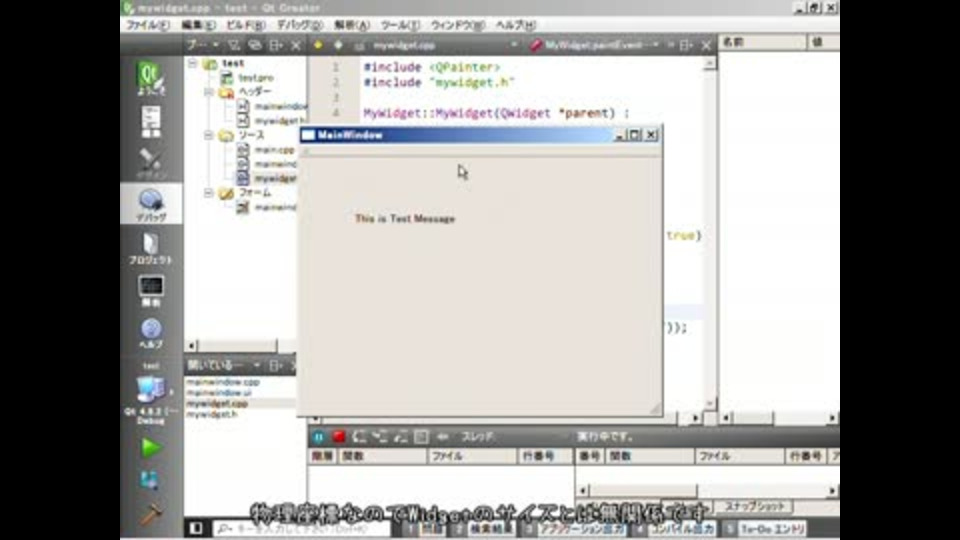Viewport: 960px width, 540px height.
Task: Collapse the フォーム folder node
Action: click(209, 193)
